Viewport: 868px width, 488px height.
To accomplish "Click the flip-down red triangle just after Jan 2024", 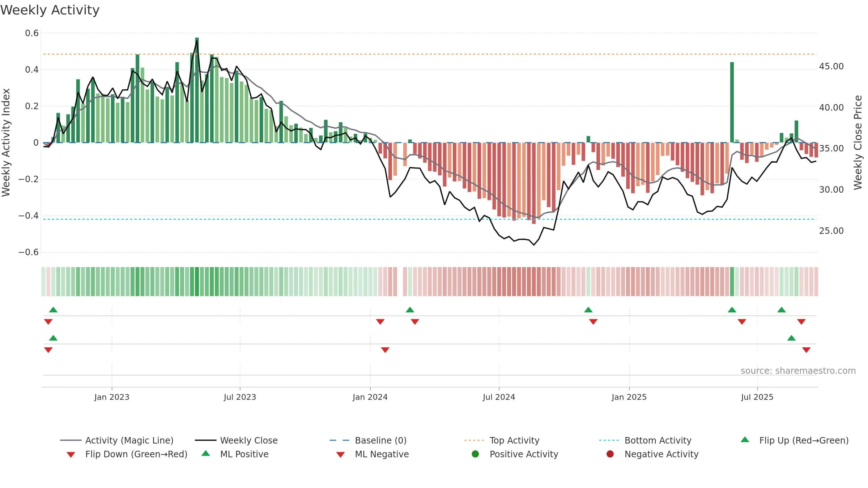I will (x=380, y=322).
